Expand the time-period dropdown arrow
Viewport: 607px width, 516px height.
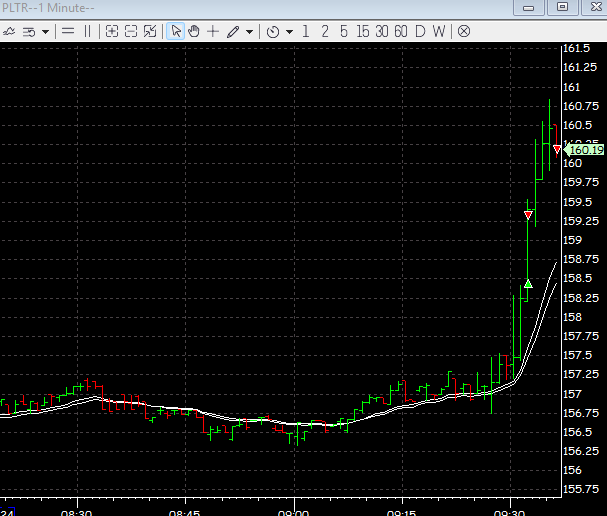pos(289,32)
